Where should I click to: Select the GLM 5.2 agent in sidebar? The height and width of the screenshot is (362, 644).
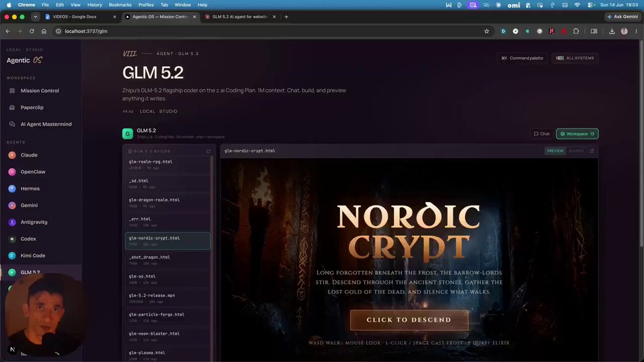(41, 272)
